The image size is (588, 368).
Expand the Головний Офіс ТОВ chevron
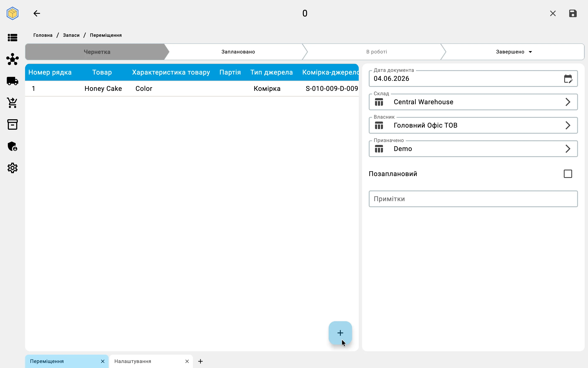click(568, 125)
